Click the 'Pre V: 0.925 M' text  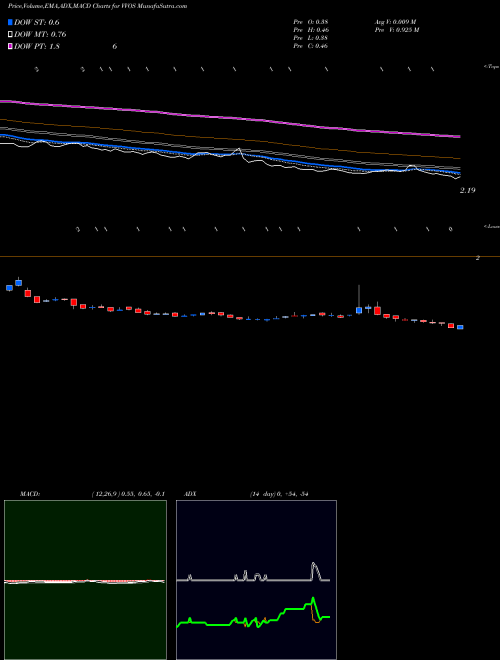(x=396, y=30)
